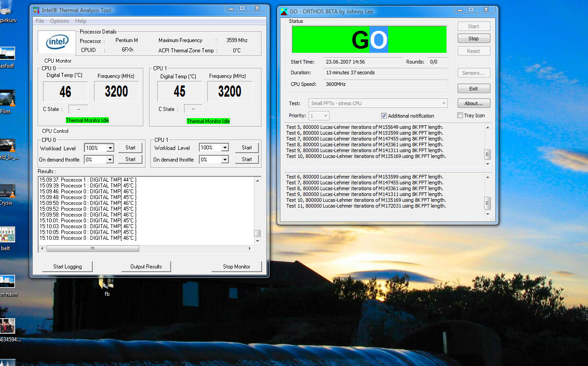
Task: Click the Results list vertical scrollbar thumb
Action: click(257, 233)
